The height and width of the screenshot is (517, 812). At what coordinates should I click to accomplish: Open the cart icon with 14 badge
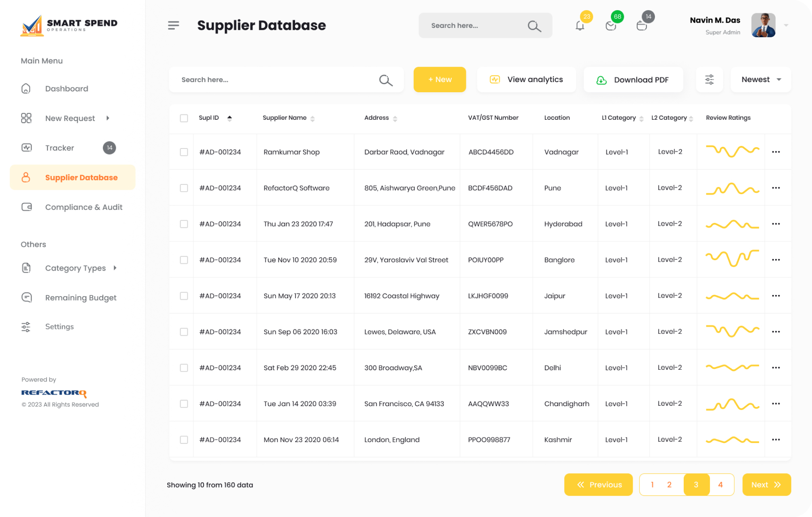(x=642, y=26)
